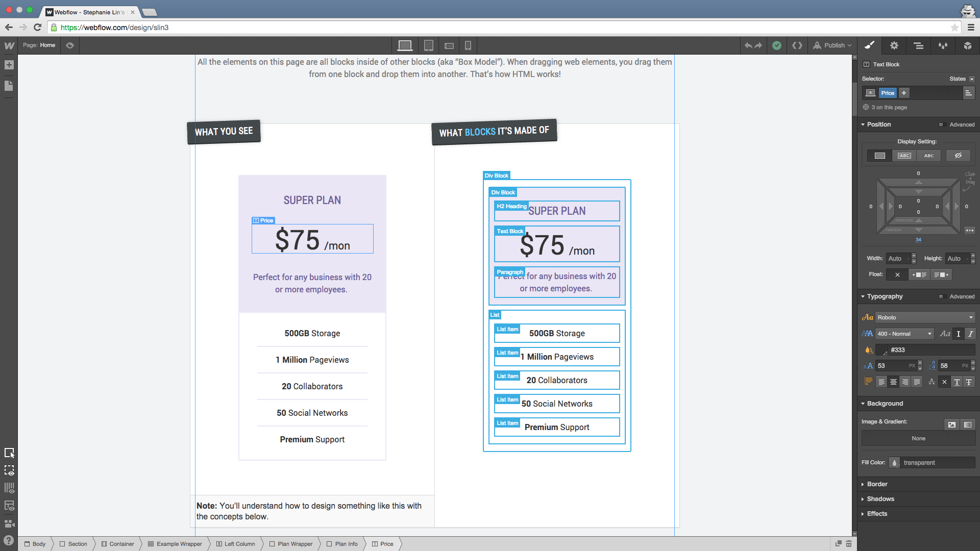Set display to inline-block
The image size is (980, 551).
904,156
